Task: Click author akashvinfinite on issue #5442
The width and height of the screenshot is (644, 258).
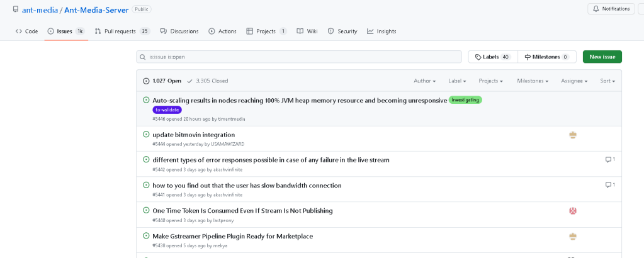Action: coord(227,170)
